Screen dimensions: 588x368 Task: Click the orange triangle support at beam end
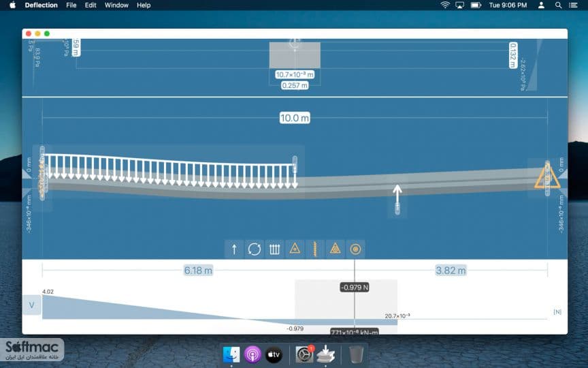pos(547,178)
